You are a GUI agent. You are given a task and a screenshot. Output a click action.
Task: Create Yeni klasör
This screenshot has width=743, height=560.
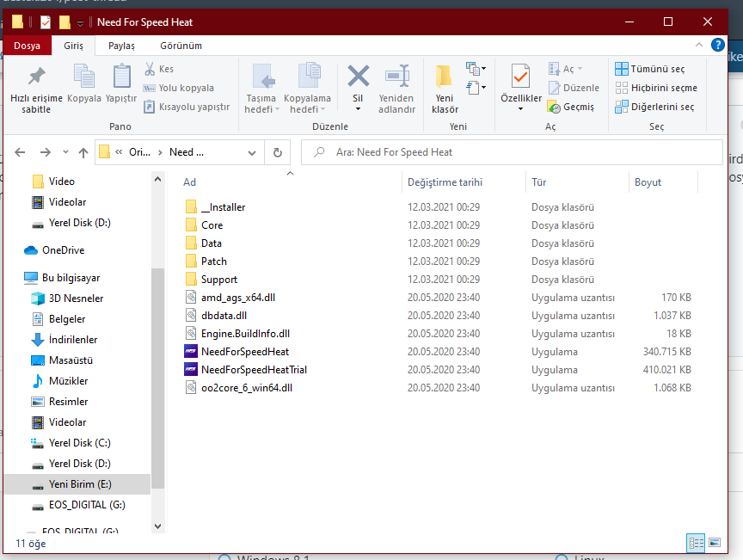coord(445,89)
